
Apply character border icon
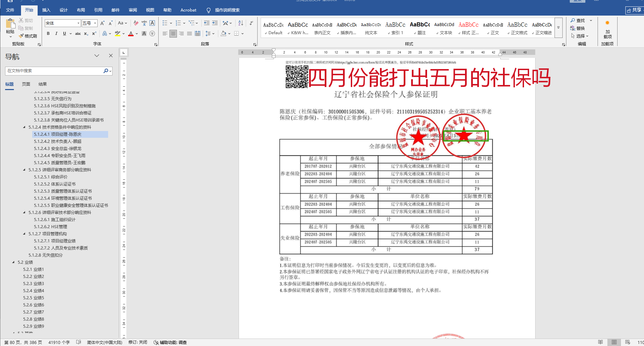[x=152, y=23]
